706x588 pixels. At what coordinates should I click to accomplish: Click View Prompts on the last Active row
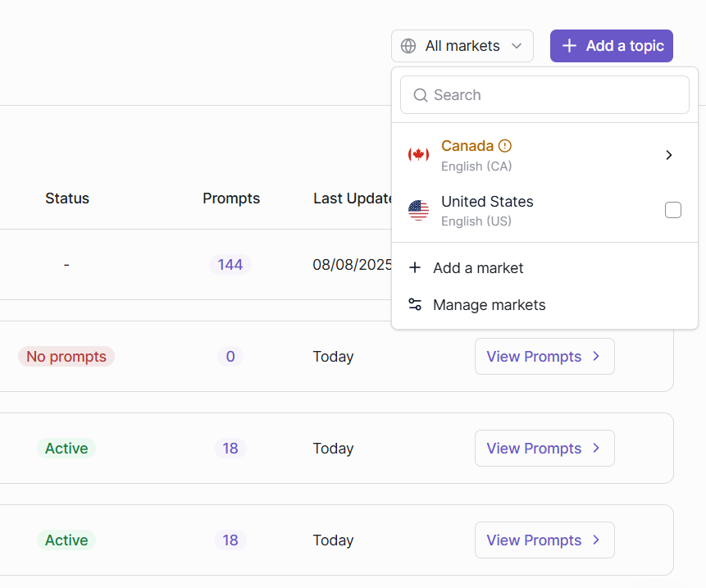[544, 540]
